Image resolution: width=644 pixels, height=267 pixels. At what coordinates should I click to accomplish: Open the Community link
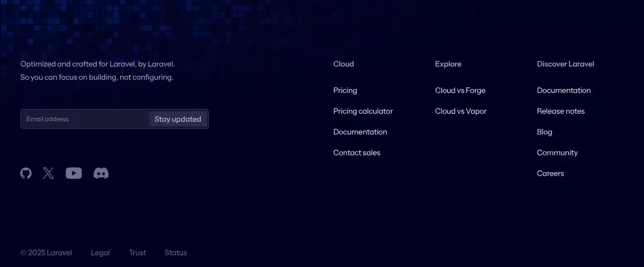coord(557,152)
